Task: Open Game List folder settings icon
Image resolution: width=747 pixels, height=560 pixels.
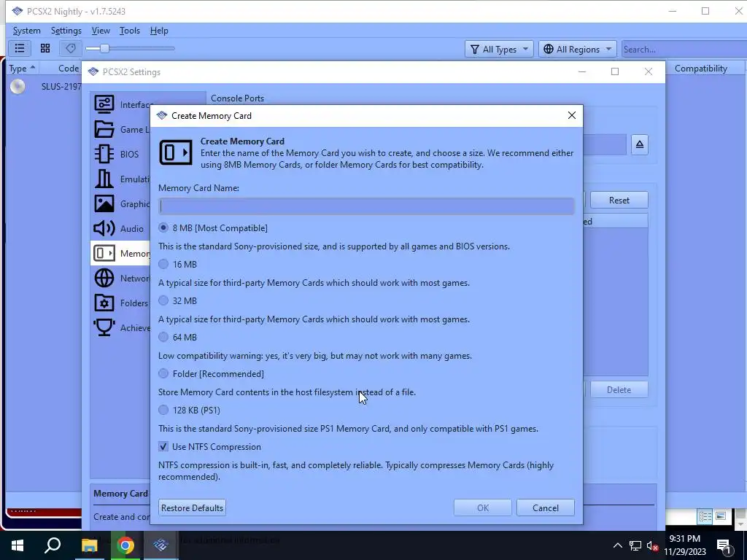Action: click(104, 129)
